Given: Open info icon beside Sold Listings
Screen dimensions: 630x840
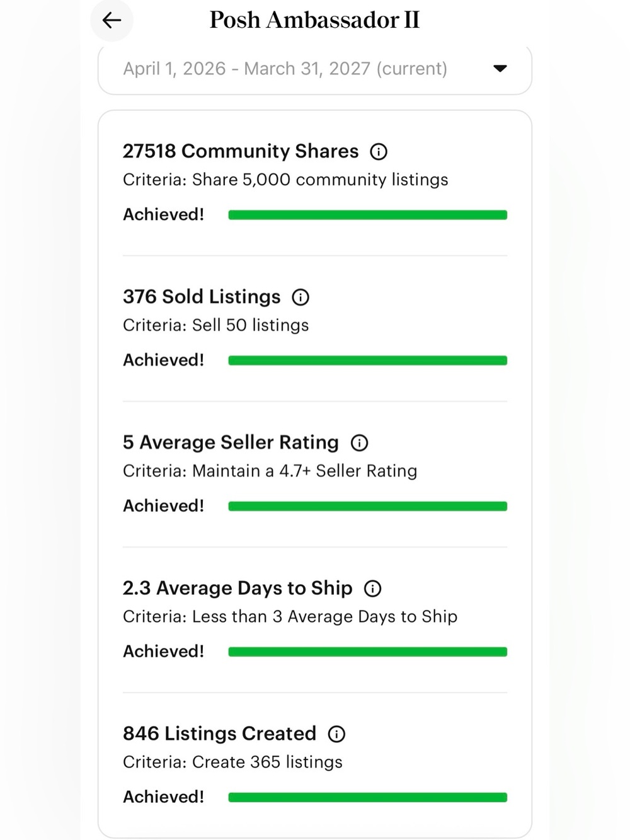Looking at the screenshot, I should tap(301, 297).
